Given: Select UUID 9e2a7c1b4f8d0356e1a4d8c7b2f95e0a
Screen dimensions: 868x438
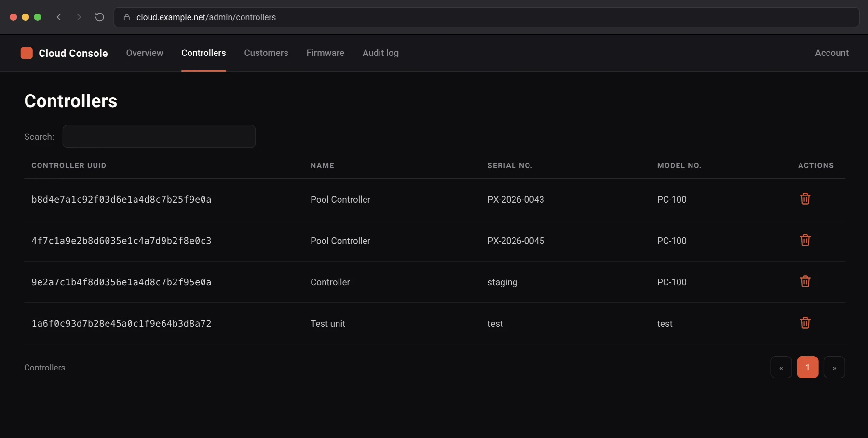Looking at the screenshot, I should coord(122,282).
